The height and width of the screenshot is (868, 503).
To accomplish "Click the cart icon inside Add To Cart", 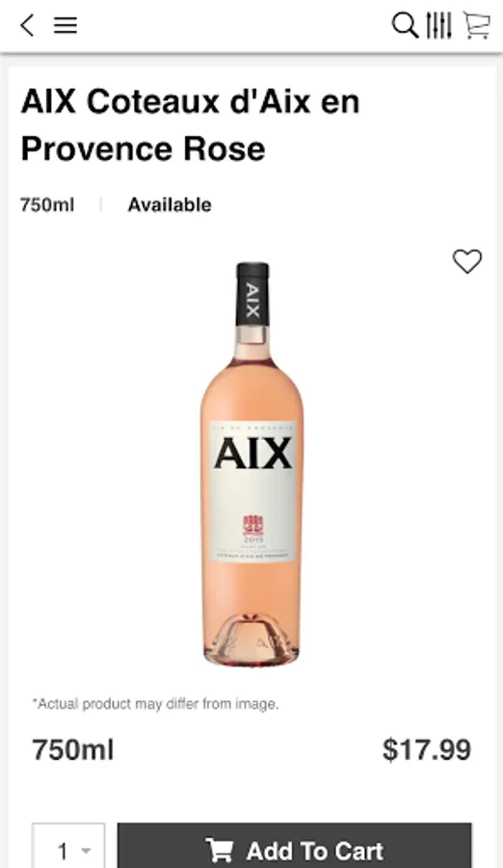I will pyautogui.click(x=219, y=851).
